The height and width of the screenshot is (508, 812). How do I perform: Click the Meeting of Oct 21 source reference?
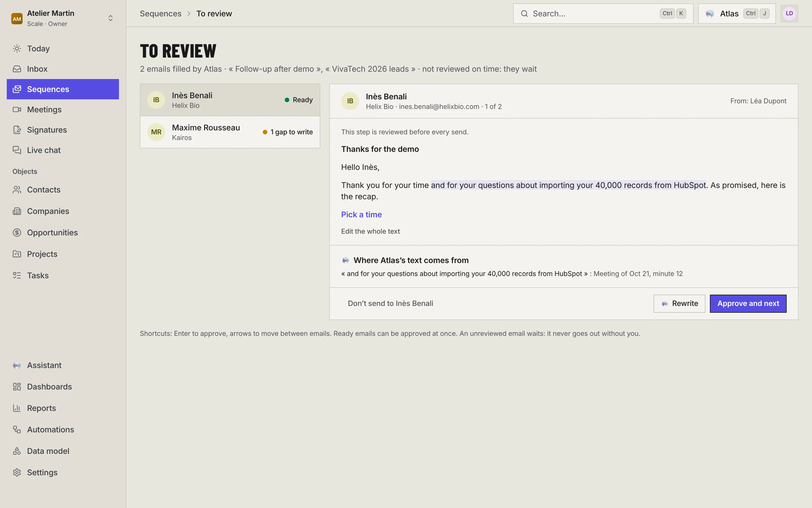click(x=638, y=273)
